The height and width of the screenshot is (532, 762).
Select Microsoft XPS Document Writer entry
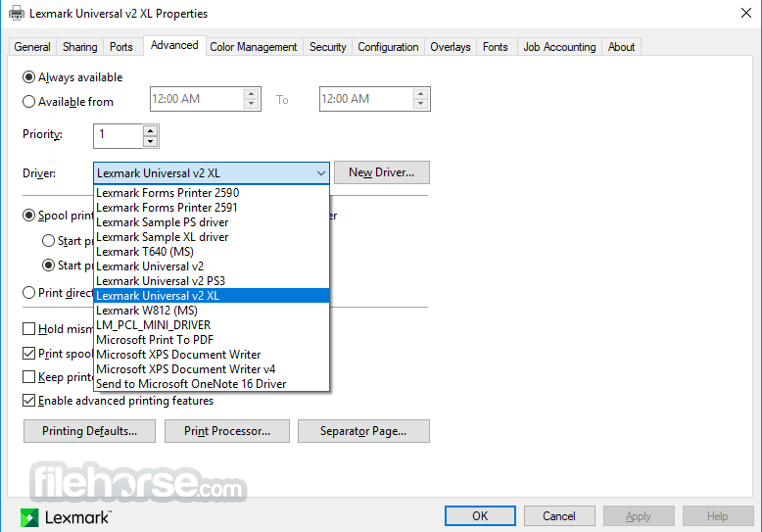(212, 354)
